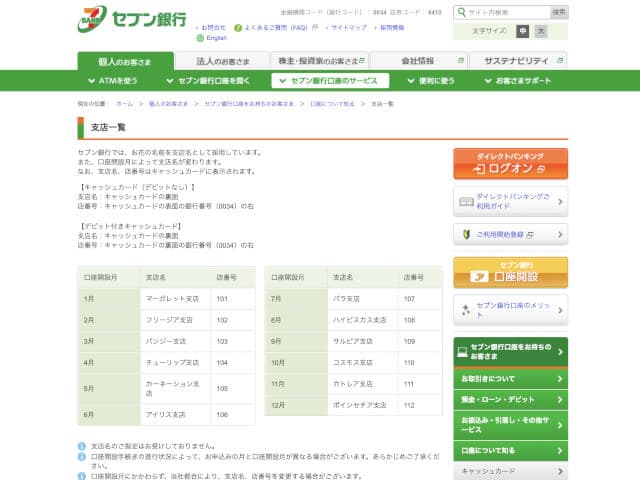Expand the ATMを使う menu

coord(113,81)
